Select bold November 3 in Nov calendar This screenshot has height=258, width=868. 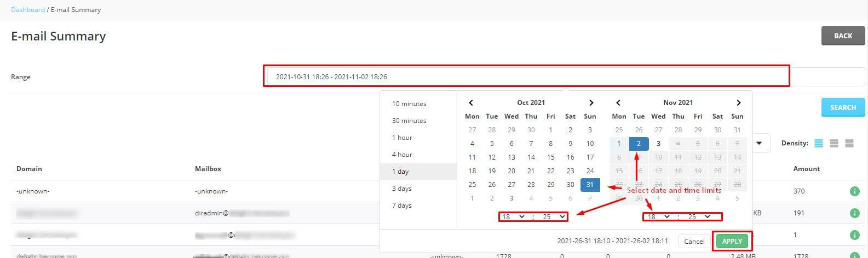(658, 144)
